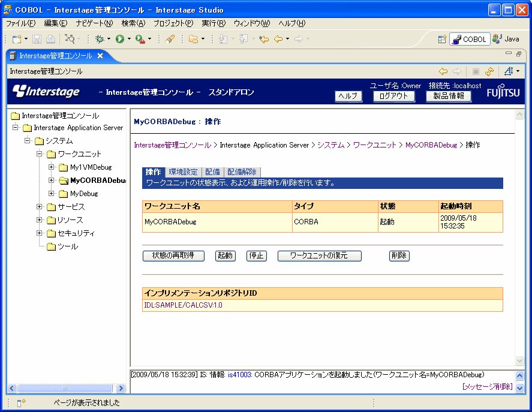Collapse the Interstage Application Server tree node
Image resolution: width=532 pixels, height=412 pixels.
(15, 128)
